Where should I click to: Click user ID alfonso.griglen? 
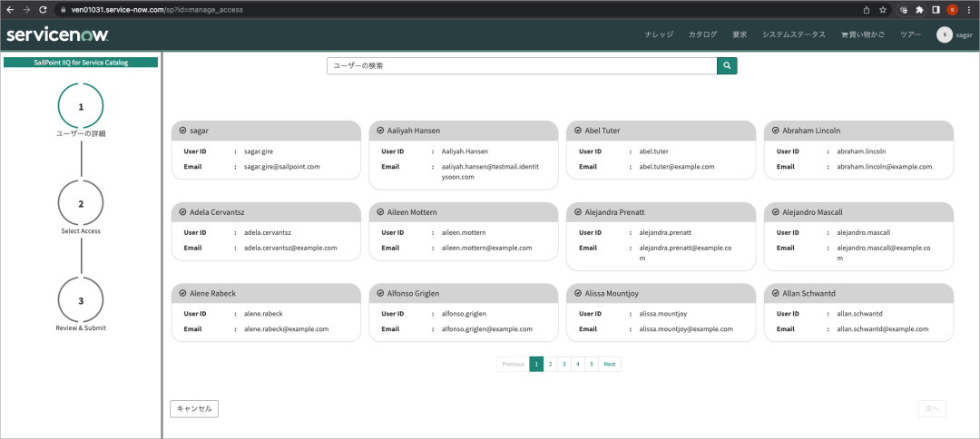[464, 314]
